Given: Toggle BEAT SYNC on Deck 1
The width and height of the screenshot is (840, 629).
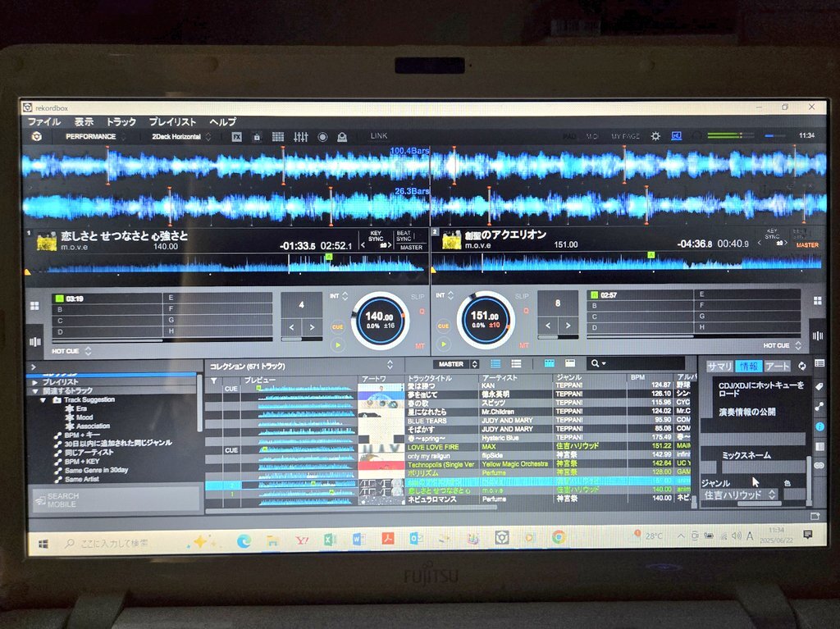Looking at the screenshot, I should click(x=404, y=235).
